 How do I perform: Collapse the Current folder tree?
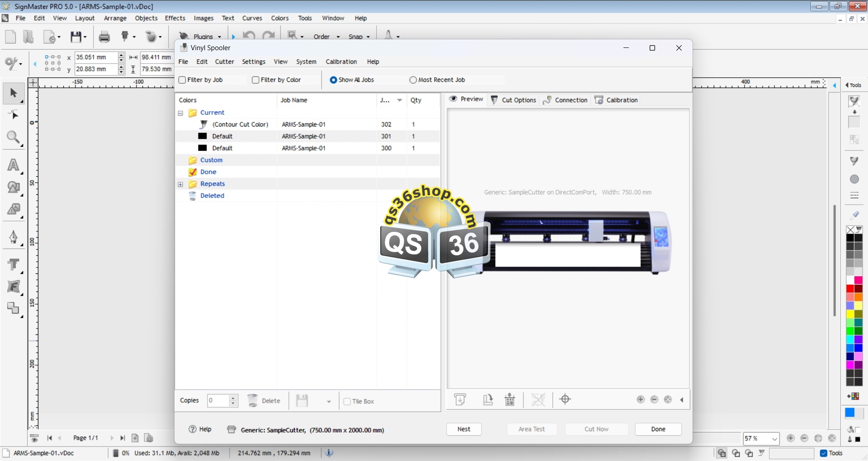click(180, 113)
